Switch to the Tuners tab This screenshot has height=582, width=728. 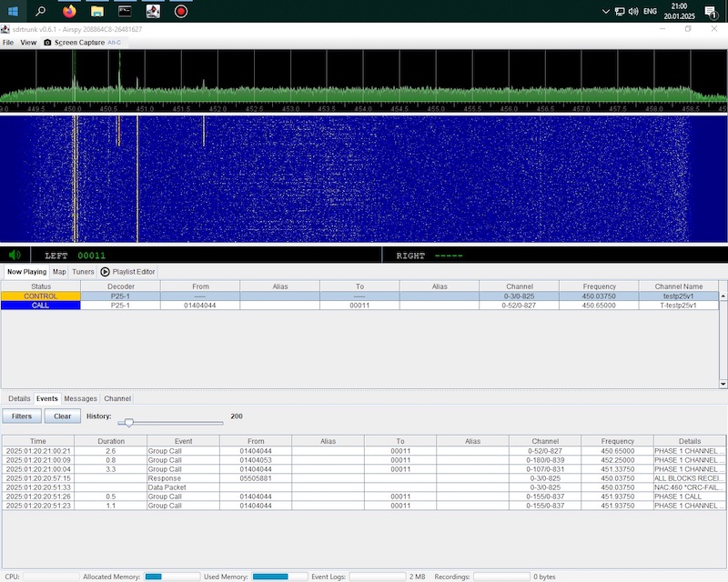pos(83,271)
